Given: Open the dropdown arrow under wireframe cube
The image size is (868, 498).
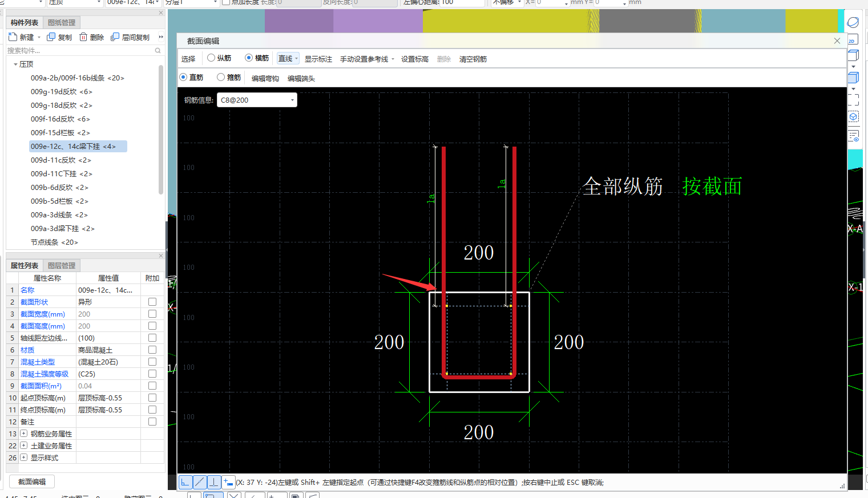Looking at the screenshot, I should click(x=853, y=67).
